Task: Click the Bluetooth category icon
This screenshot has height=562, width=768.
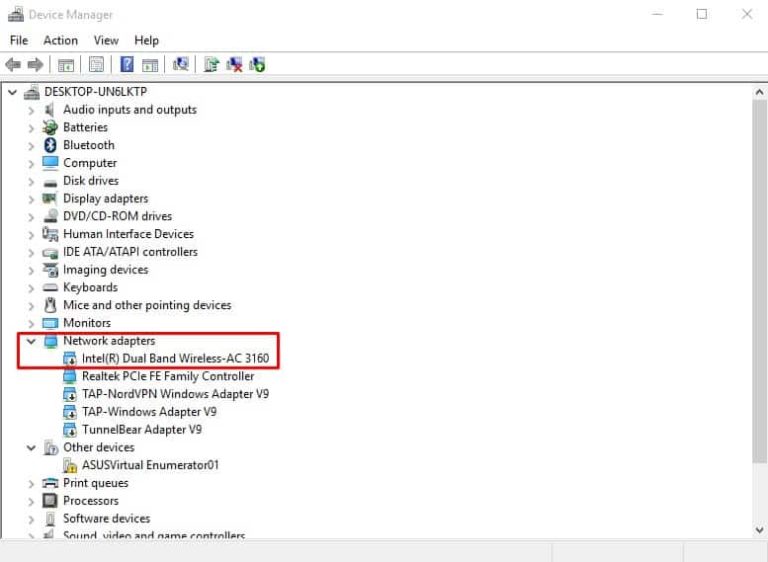Action: pos(50,145)
